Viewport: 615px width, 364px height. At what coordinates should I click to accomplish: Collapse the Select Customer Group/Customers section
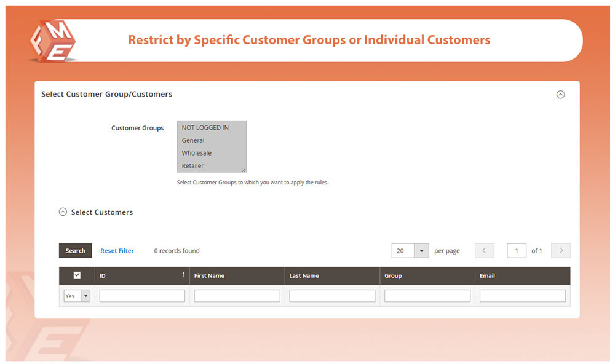560,95
